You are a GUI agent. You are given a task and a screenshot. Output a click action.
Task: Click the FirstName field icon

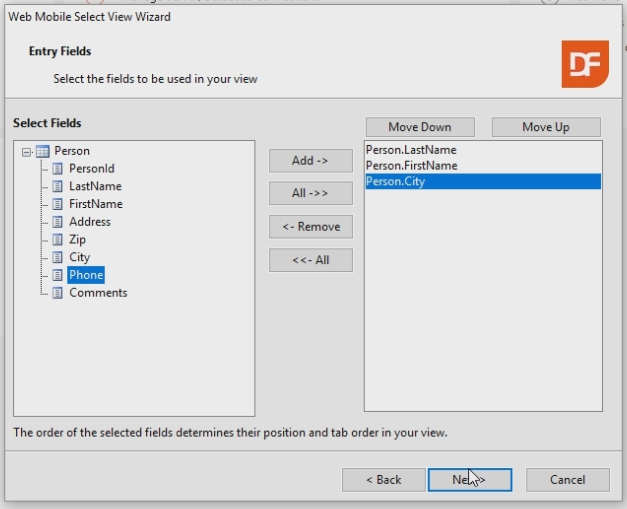tap(57, 204)
